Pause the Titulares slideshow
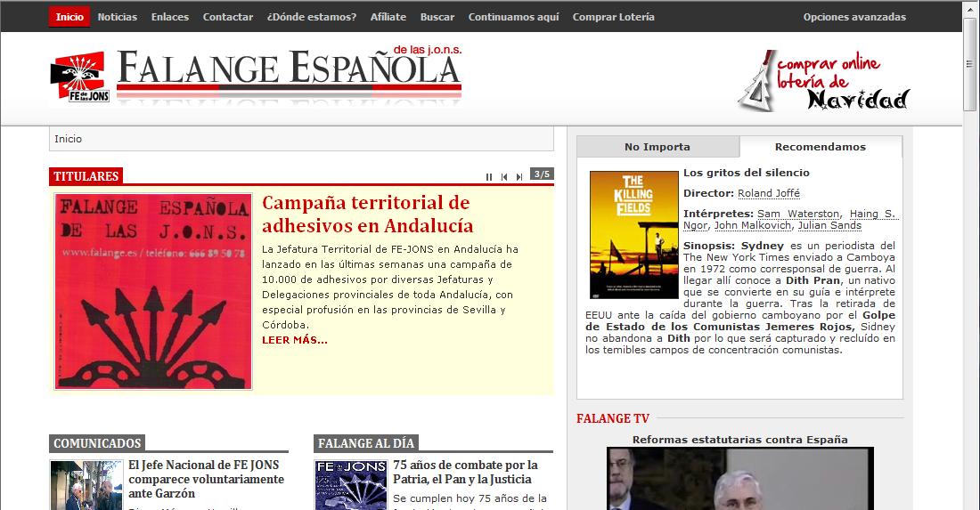This screenshot has height=510, width=980. [x=489, y=176]
